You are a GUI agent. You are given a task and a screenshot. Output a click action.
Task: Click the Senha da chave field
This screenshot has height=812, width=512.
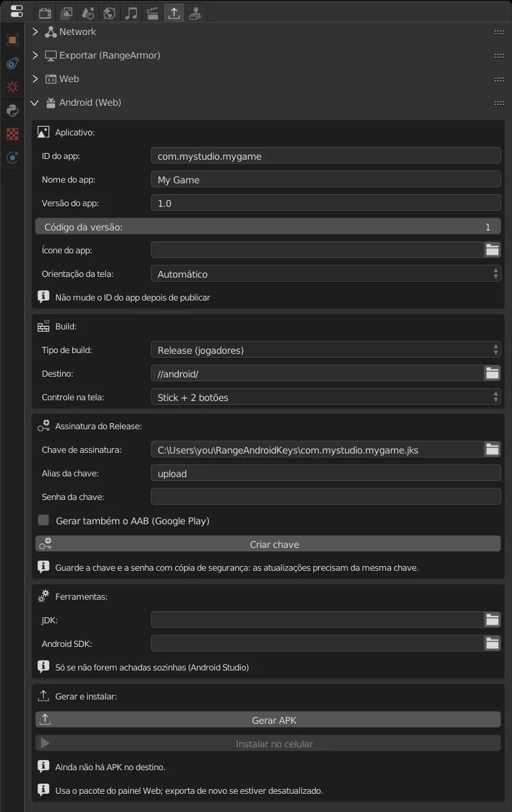tap(326, 497)
